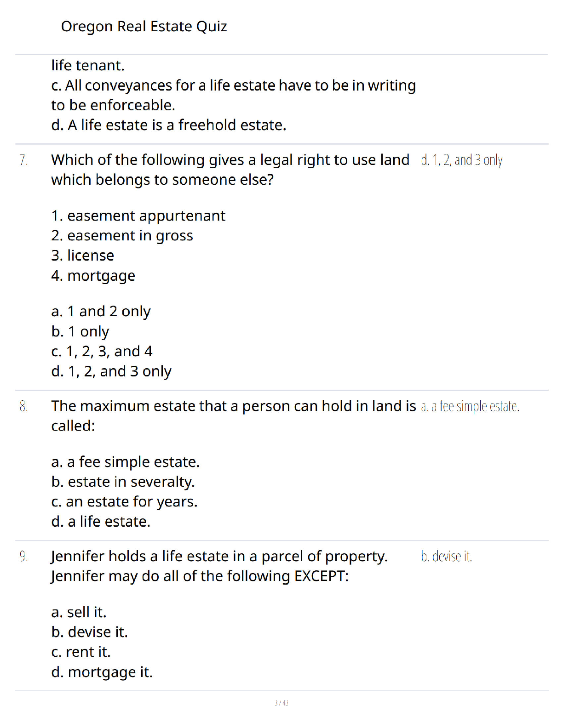Image resolution: width=563 pixels, height=728 pixels.
Task: Select 'd. a life estate.' answer choice
Action: pyautogui.click(x=101, y=522)
